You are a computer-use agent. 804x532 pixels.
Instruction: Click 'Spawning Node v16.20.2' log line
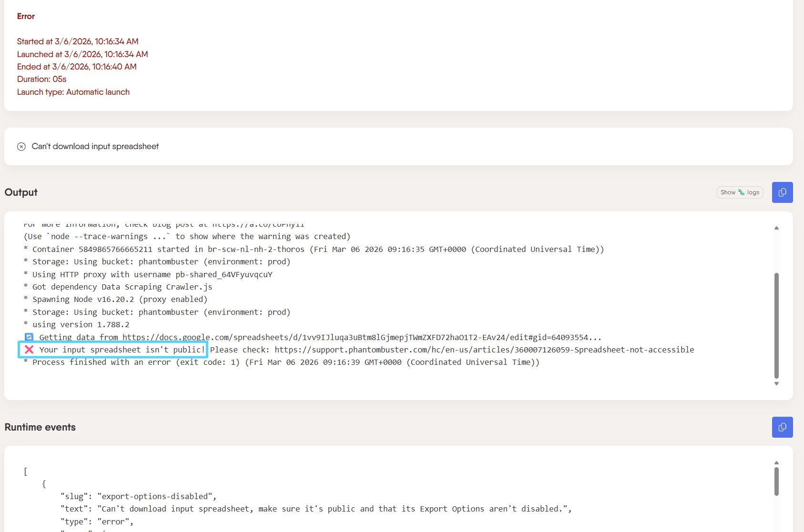point(115,299)
